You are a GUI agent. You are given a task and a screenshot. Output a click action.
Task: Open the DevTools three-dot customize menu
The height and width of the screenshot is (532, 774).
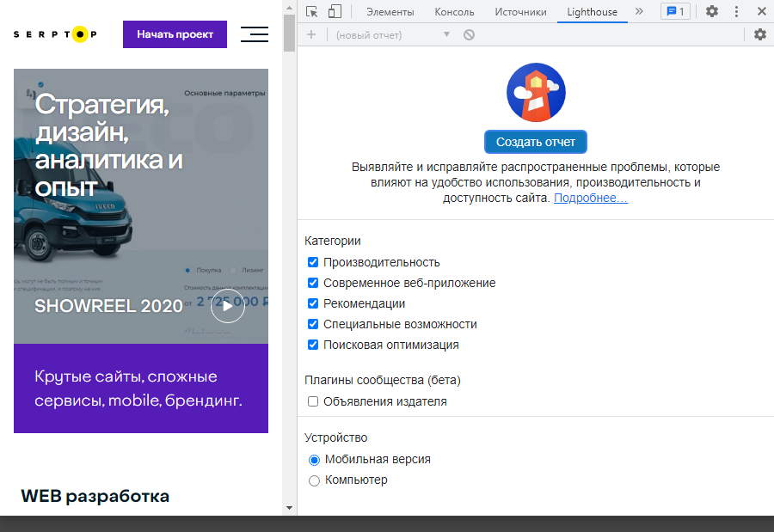736,12
